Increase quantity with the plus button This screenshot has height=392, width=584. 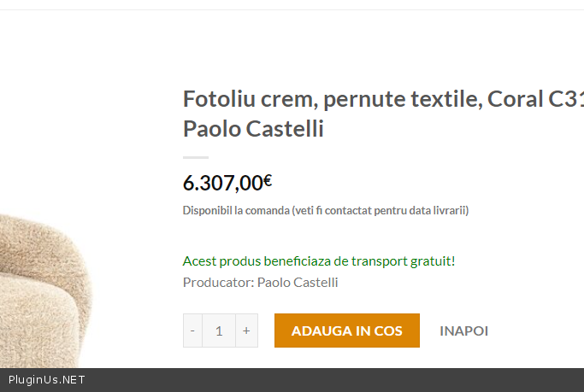click(x=246, y=331)
